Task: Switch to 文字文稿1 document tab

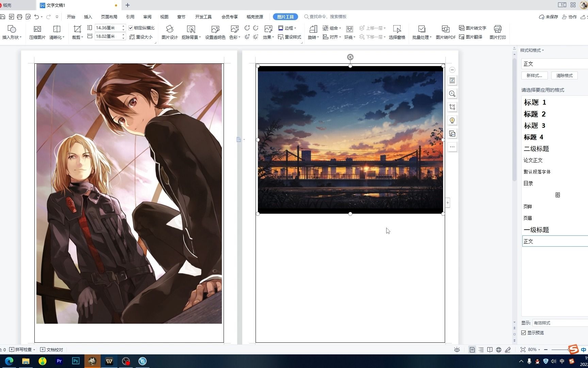Action: click(x=78, y=5)
